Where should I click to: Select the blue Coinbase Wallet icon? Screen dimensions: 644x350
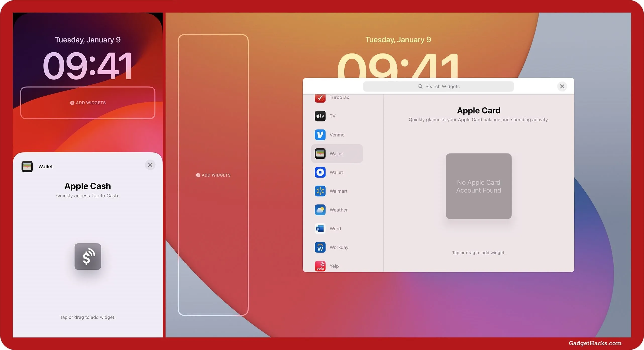coord(320,172)
